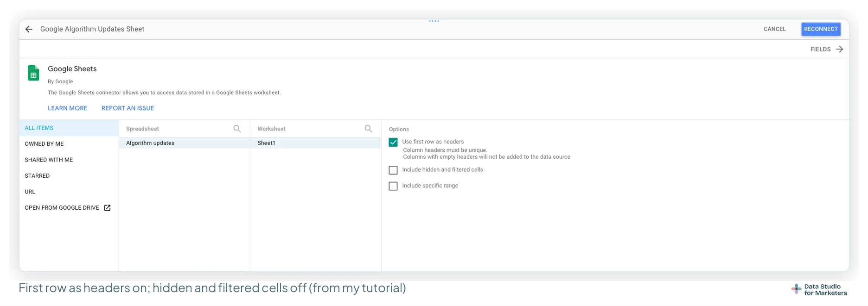
Task: Click the Options heading
Action: click(x=399, y=129)
